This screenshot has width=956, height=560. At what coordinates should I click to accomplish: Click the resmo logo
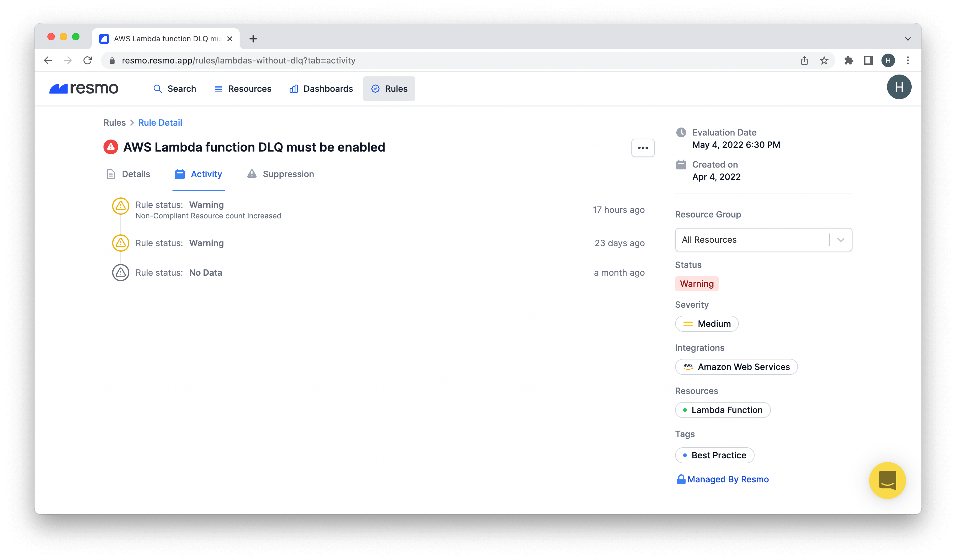coord(84,88)
